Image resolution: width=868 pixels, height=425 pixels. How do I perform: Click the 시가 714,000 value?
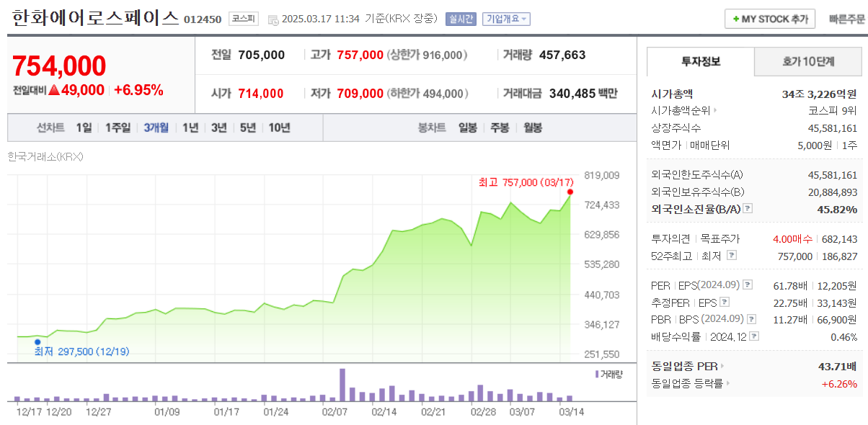(x=260, y=94)
